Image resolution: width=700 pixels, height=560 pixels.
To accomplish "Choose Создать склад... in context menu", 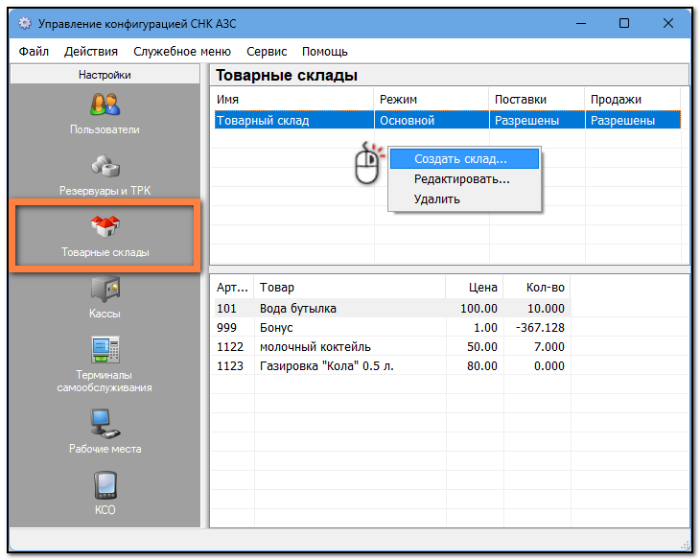I will tap(464, 159).
